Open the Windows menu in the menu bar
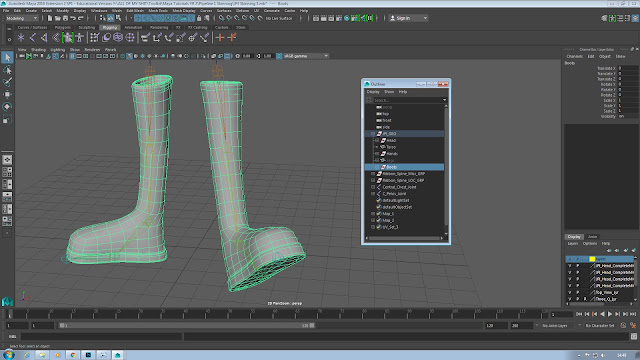Image resolution: width=640 pixels, height=360 pixels. (99, 11)
